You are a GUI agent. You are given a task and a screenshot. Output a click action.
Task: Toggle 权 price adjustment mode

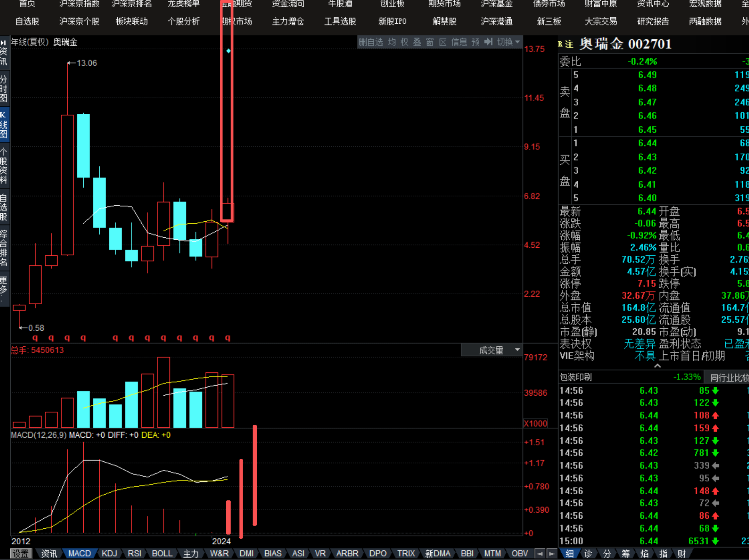tap(404, 42)
